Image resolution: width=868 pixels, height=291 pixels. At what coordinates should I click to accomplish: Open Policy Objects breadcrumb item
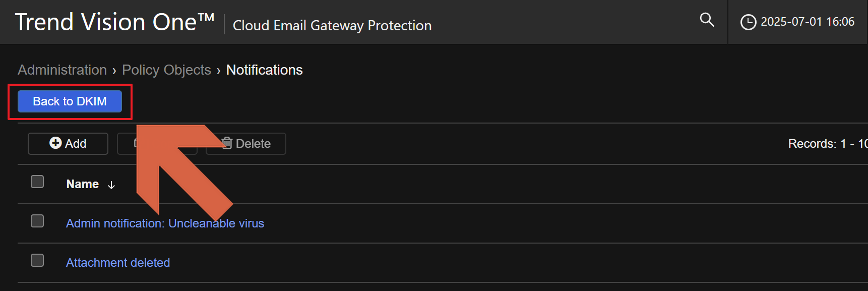(x=166, y=70)
